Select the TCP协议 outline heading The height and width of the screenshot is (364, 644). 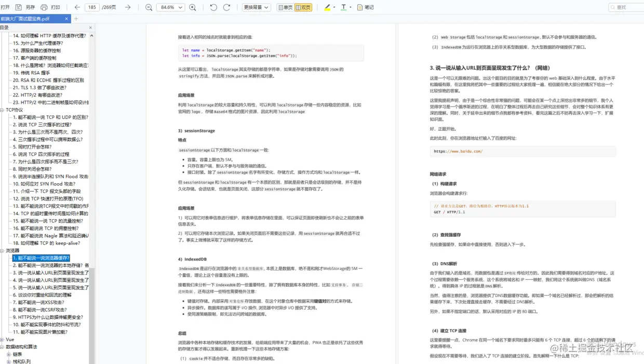(x=15, y=110)
